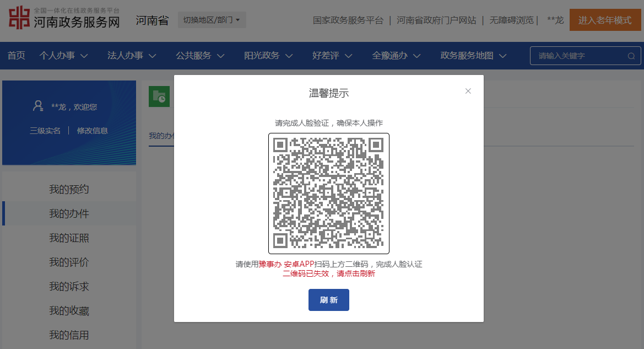Open 我的证照 in the sidebar

pyautogui.click(x=69, y=238)
